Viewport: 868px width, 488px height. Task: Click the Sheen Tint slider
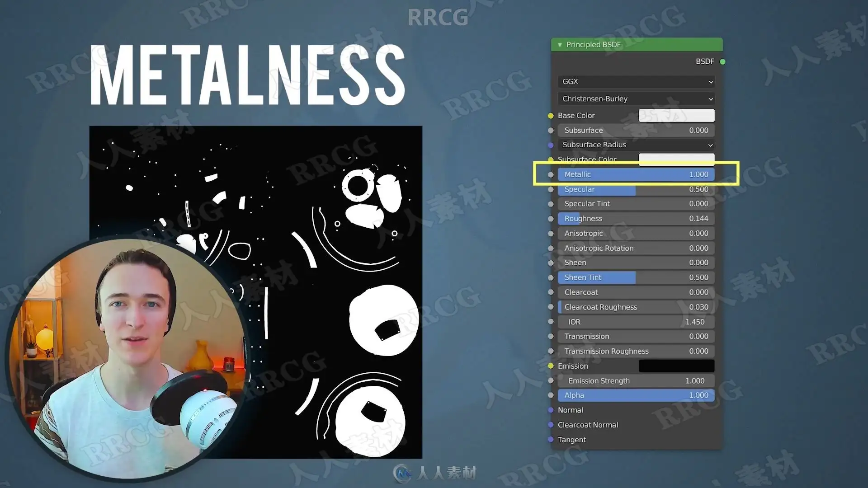[636, 277]
